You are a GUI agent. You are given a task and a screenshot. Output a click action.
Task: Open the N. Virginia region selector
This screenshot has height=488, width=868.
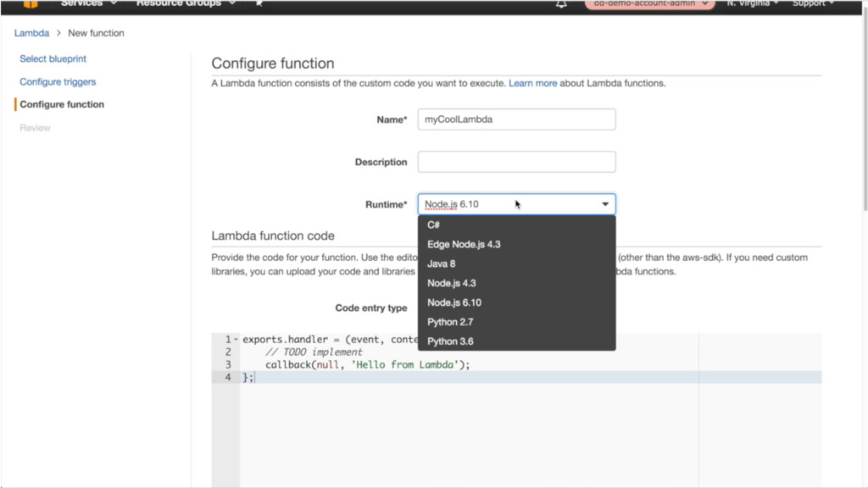[752, 4]
